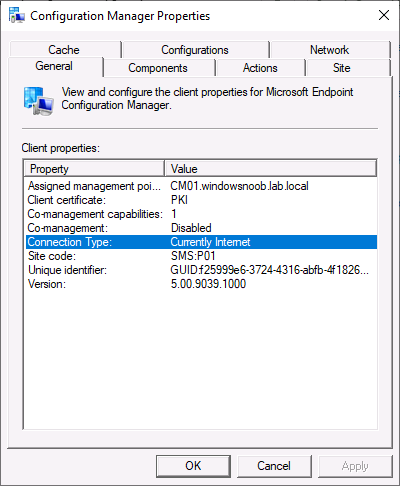Viewport: 400px width, 486px height.
Task: Select the Client certificate row
Action: click(201, 200)
